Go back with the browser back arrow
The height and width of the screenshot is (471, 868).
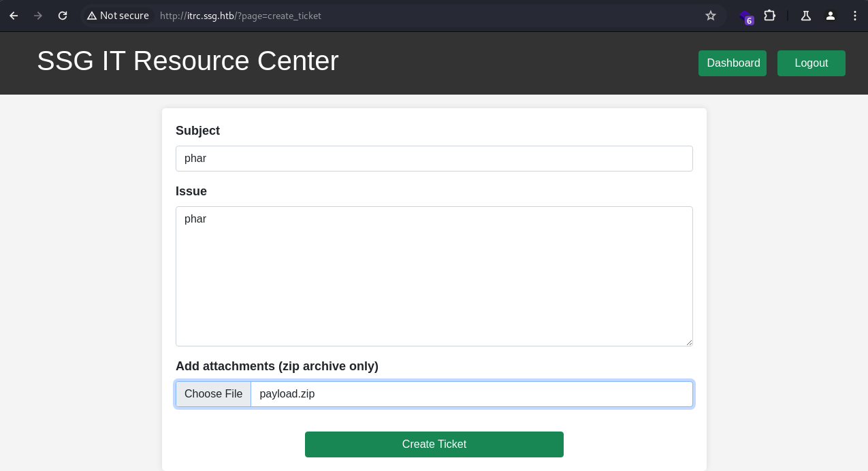(14, 16)
